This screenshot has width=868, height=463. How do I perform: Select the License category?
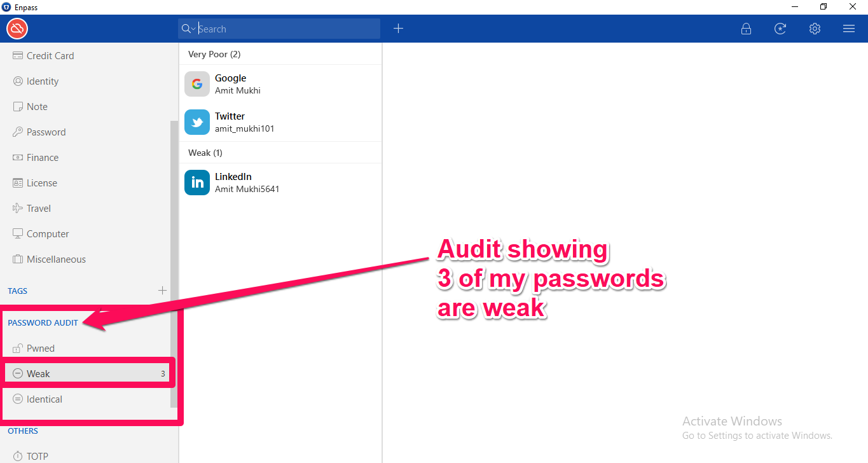[85, 183]
